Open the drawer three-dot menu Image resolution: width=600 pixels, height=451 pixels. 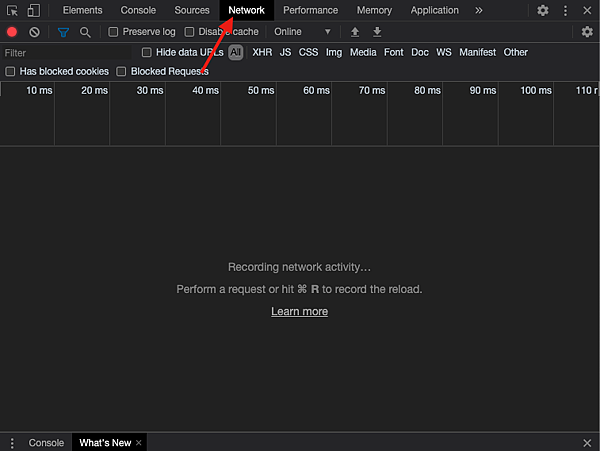click(x=12, y=443)
